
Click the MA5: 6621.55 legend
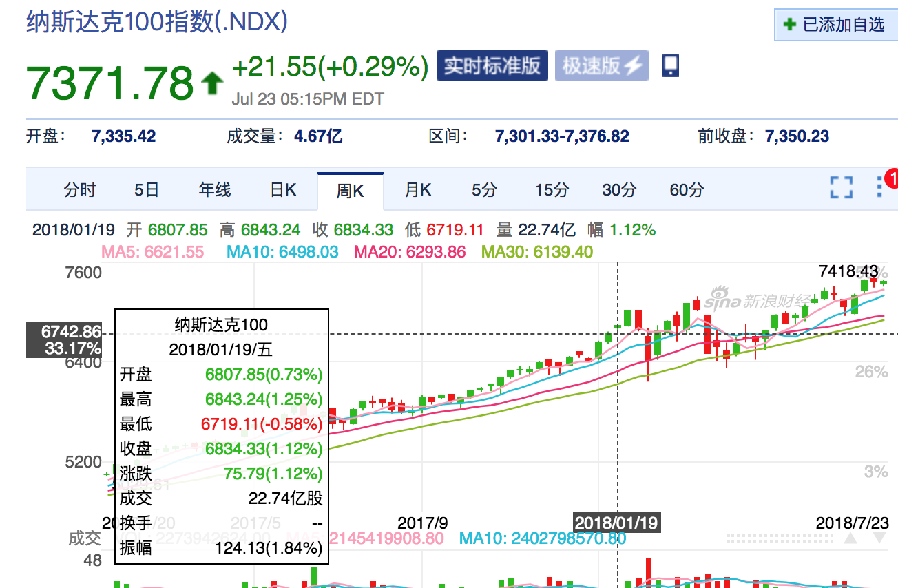153,252
